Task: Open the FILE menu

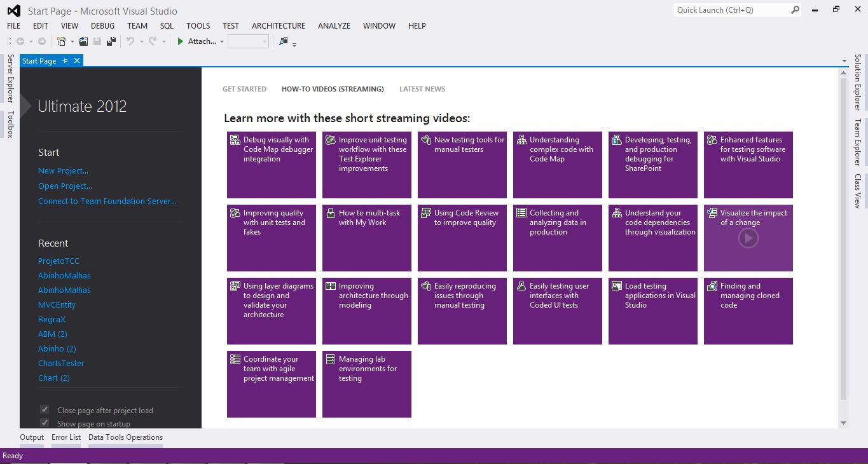Action: coord(14,26)
